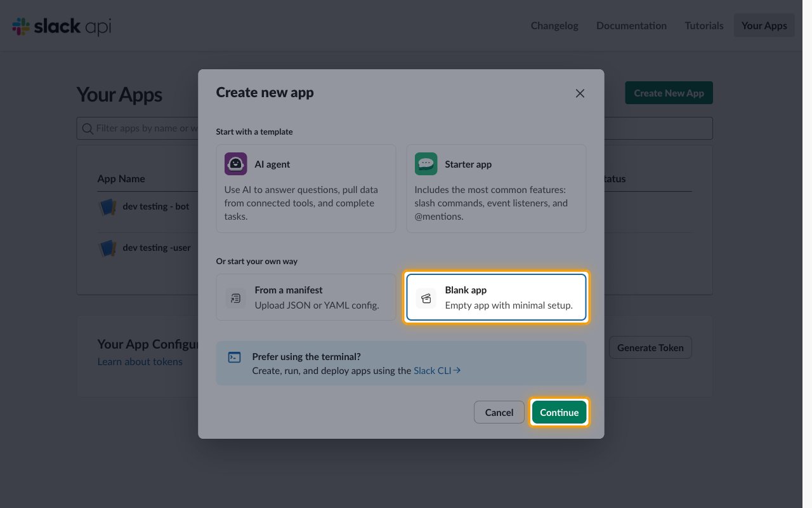The height and width of the screenshot is (508, 812).
Task: Open the Tutorials menu item
Action: pos(704,26)
